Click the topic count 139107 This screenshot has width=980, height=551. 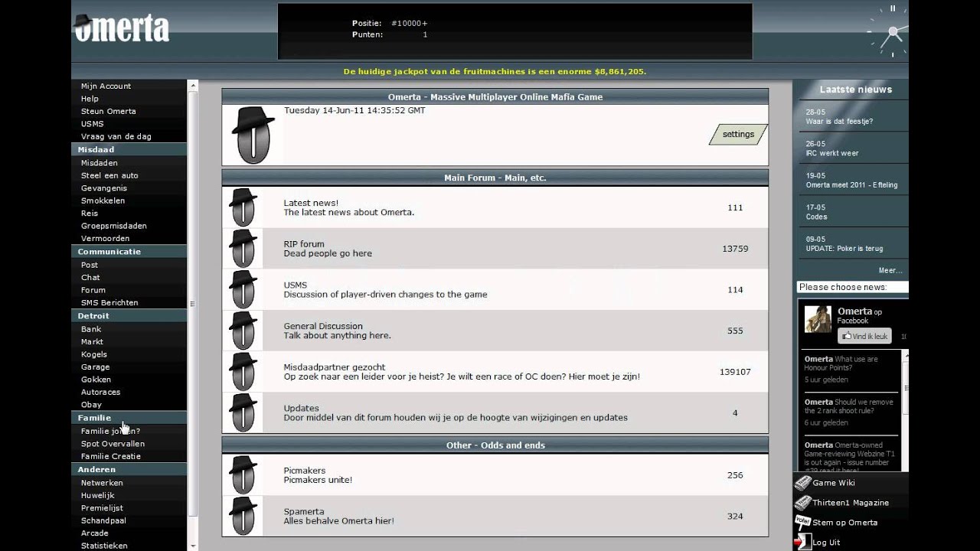point(735,372)
